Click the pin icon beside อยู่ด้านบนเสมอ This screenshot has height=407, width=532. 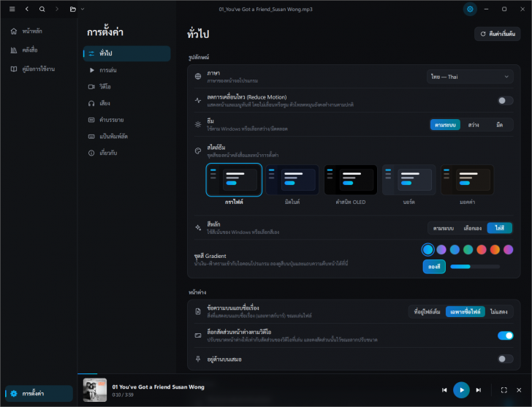[x=198, y=359]
